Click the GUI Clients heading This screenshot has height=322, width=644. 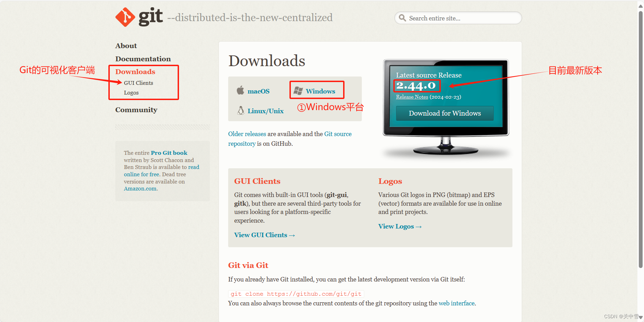tap(257, 181)
